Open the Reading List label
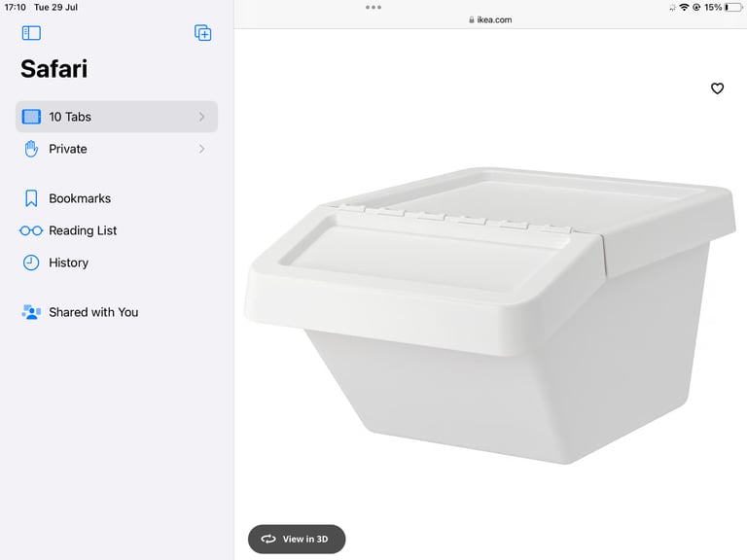 (x=83, y=230)
